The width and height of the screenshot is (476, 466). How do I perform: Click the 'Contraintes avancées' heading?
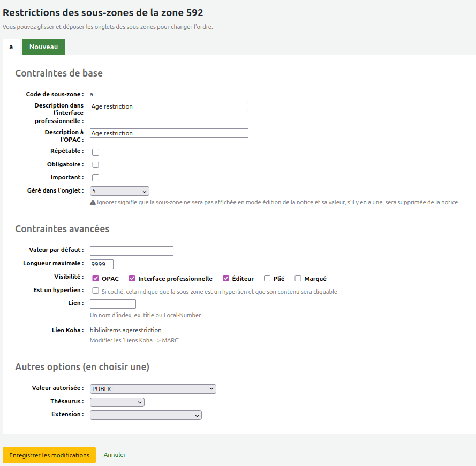pos(62,229)
